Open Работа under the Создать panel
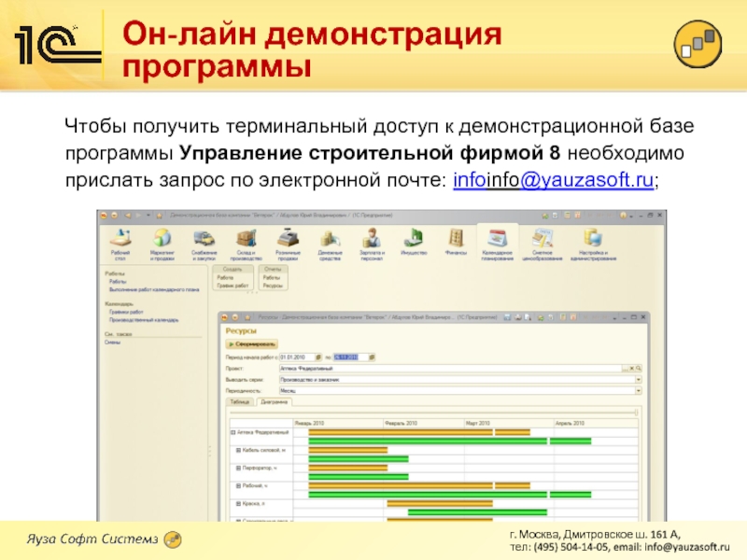 (225, 277)
